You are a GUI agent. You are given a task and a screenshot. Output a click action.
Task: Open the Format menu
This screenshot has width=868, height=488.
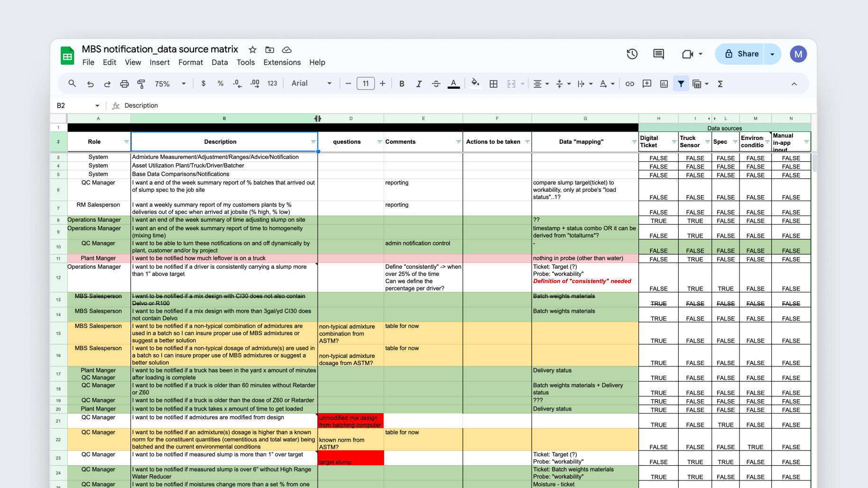(191, 62)
